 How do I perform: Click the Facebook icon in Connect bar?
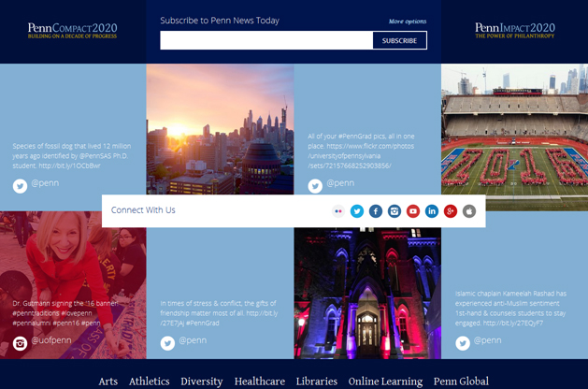pyautogui.click(x=375, y=211)
